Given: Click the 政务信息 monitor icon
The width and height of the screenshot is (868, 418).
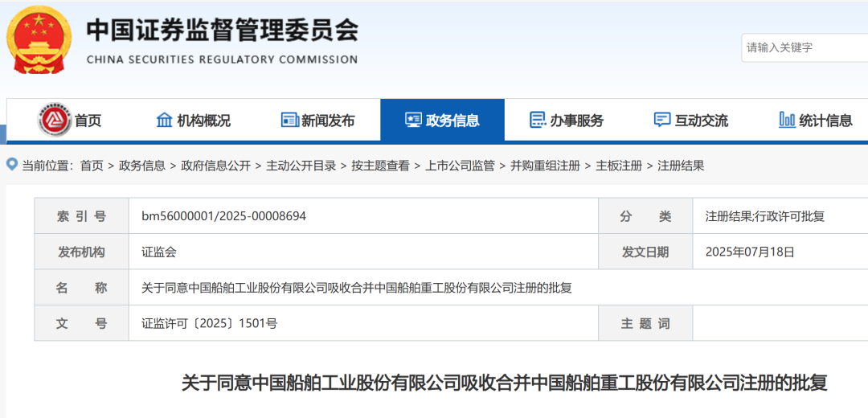Looking at the screenshot, I should pos(413,121).
